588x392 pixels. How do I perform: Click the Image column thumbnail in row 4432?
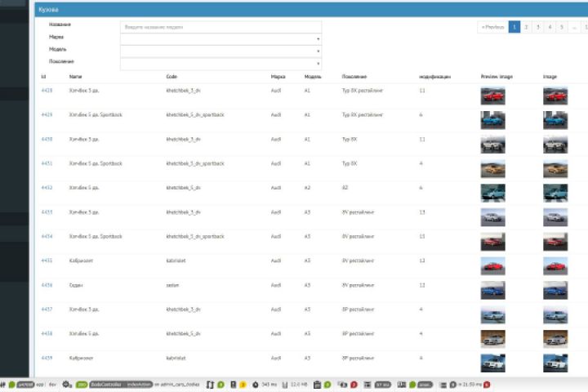555,194
